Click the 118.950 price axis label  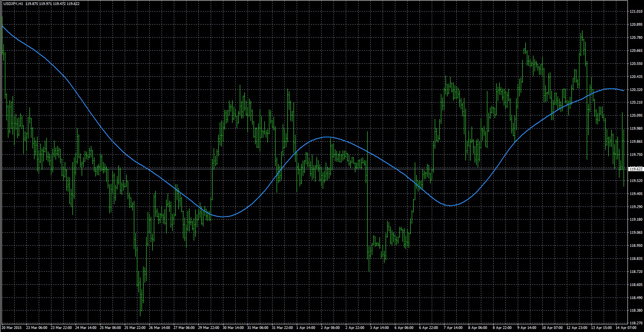pyautogui.click(x=636, y=246)
